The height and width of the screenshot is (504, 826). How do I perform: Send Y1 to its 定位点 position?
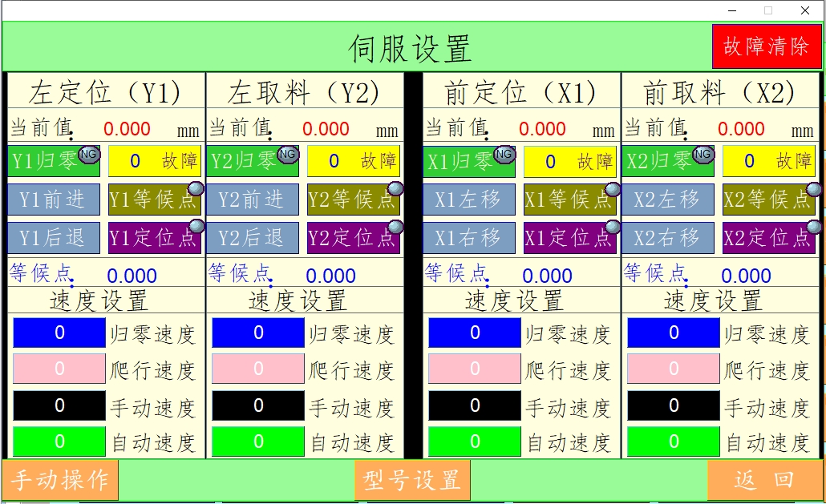pos(148,237)
